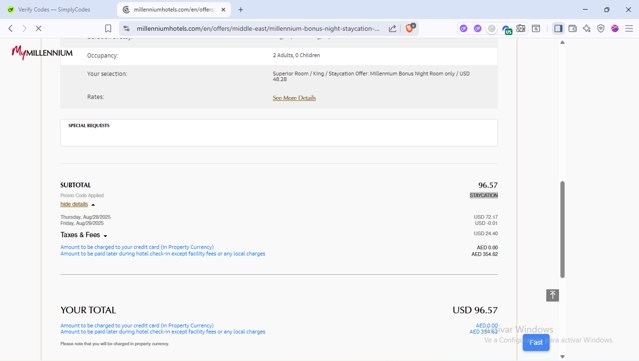Restore down the browser window

607,9
